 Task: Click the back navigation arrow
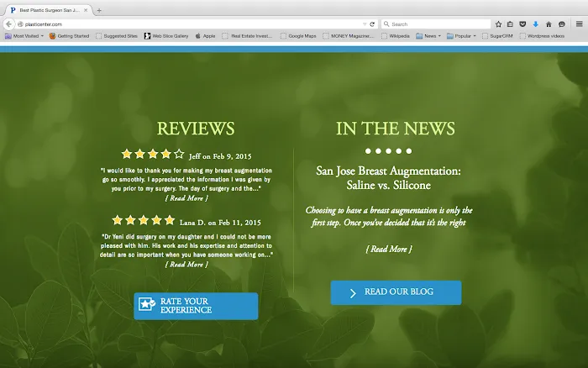[x=8, y=24]
